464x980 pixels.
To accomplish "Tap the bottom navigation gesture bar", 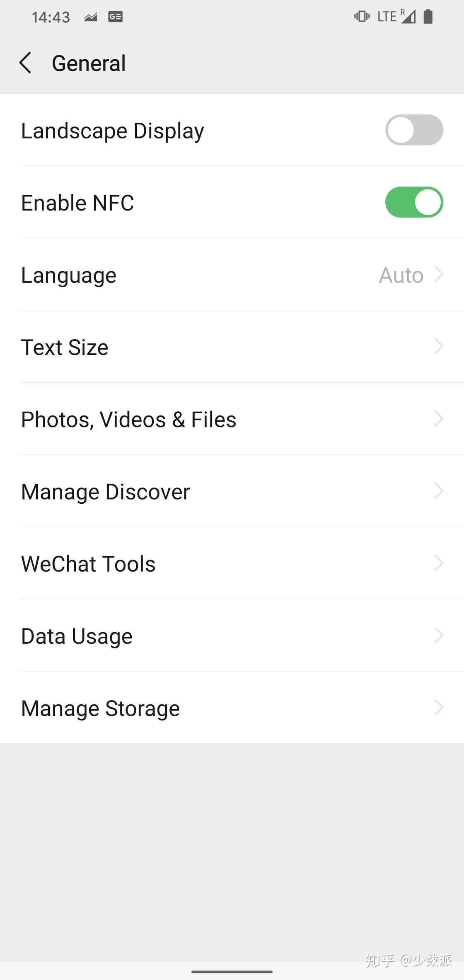I will pos(232,972).
